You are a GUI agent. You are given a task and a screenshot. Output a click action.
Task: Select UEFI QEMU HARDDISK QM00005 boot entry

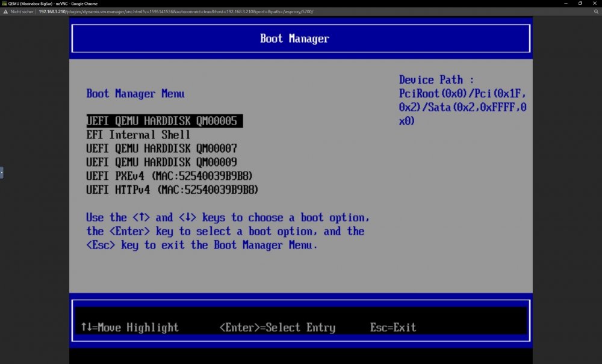164,121
